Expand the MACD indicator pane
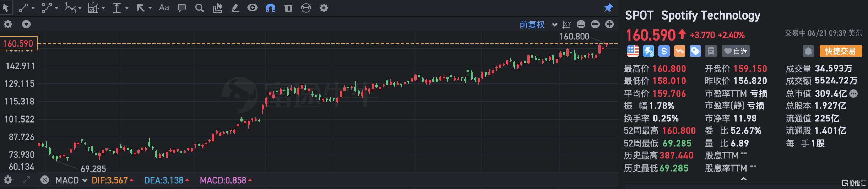Screen dimensions: 868x189 tap(26, 180)
